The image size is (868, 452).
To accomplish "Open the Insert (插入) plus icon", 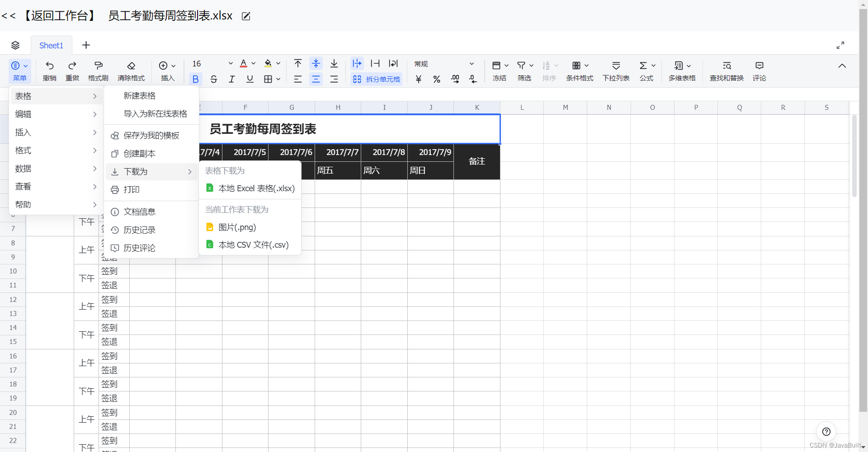I will coord(163,66).
